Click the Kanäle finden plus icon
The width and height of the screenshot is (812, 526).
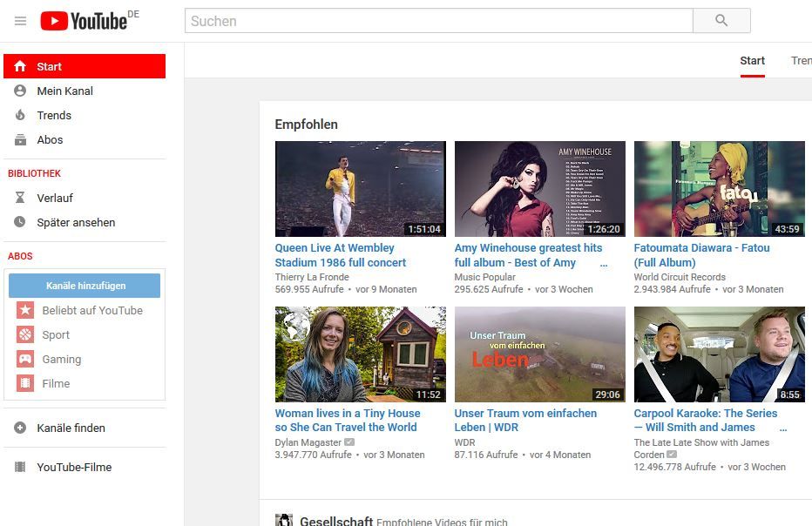[x=20, y=428]
